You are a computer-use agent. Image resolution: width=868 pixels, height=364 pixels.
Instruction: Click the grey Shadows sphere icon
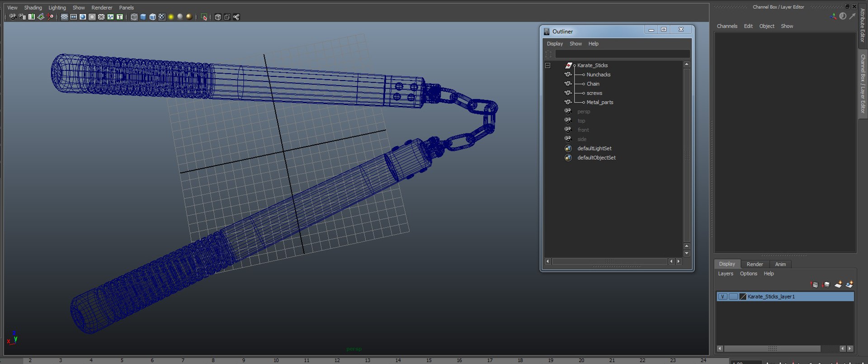click(180, 17)
